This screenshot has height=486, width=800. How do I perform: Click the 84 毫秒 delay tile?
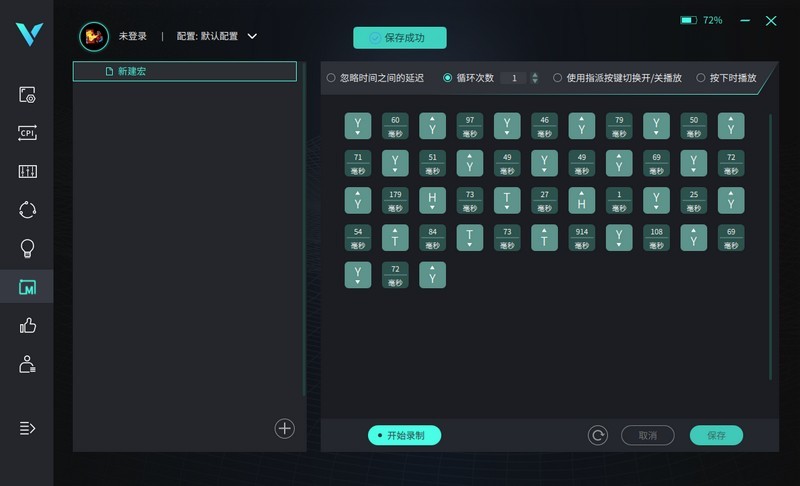tap(432, 238)
